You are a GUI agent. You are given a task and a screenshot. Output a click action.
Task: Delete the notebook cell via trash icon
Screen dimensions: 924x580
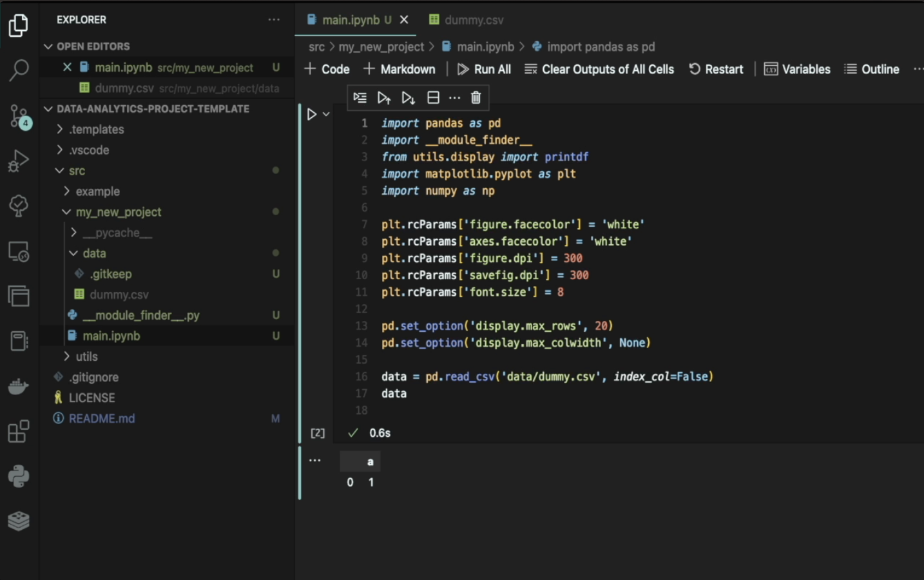(476, 97)
